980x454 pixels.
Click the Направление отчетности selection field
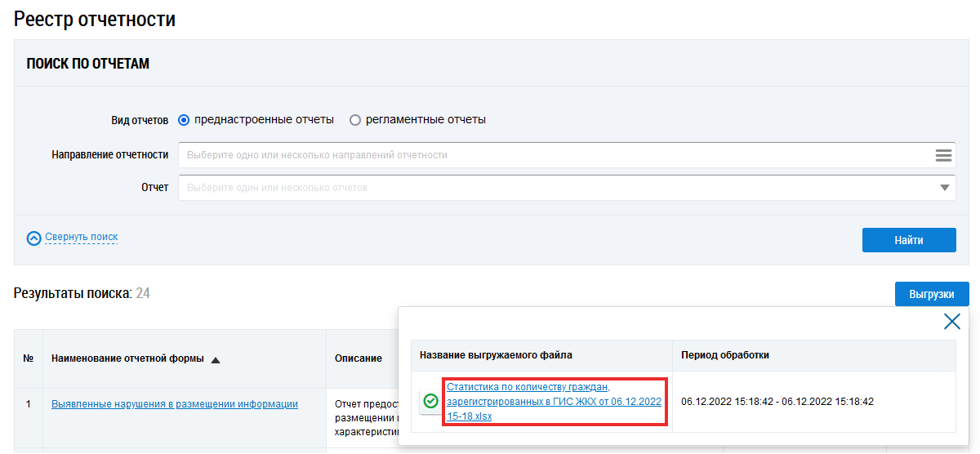coord(555,155)
